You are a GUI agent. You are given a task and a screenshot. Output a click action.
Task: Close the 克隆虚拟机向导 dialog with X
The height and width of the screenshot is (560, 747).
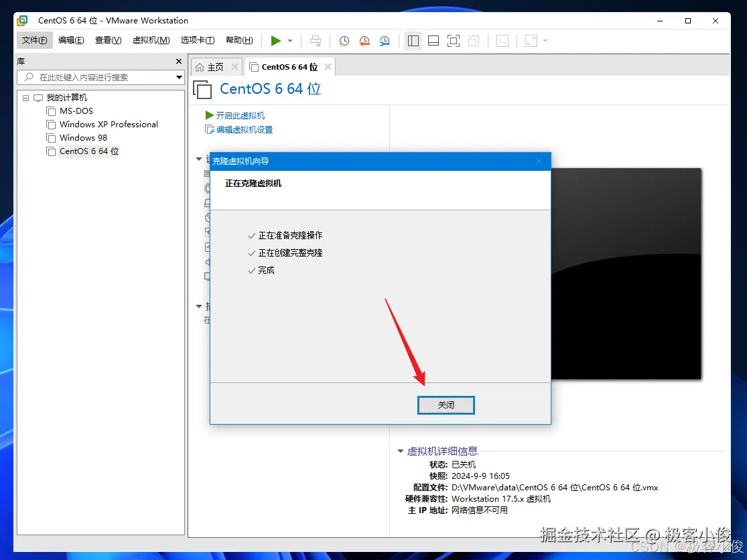tap(539, 161)
